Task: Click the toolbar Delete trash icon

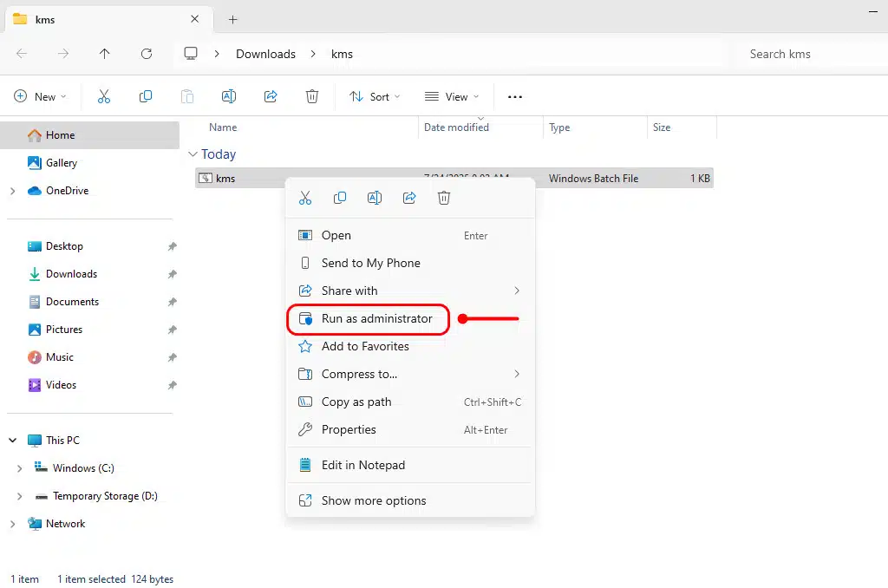Action: (x=312, y=97)
